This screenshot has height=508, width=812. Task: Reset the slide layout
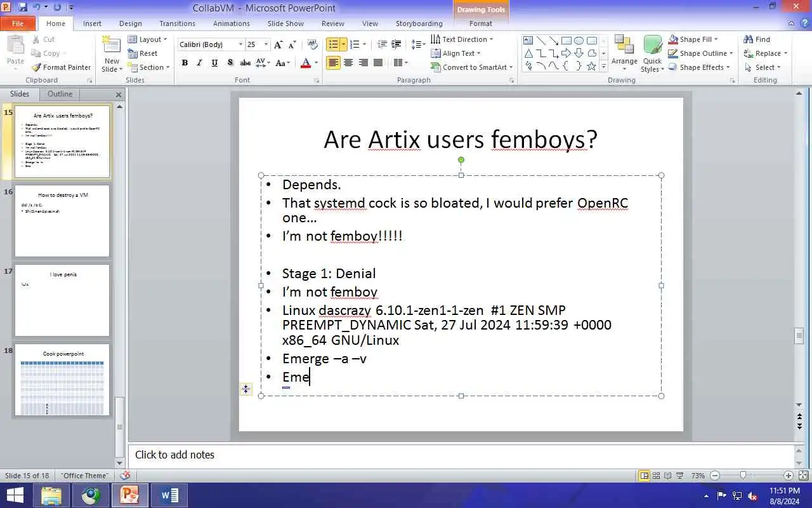(x=143, y=53)
